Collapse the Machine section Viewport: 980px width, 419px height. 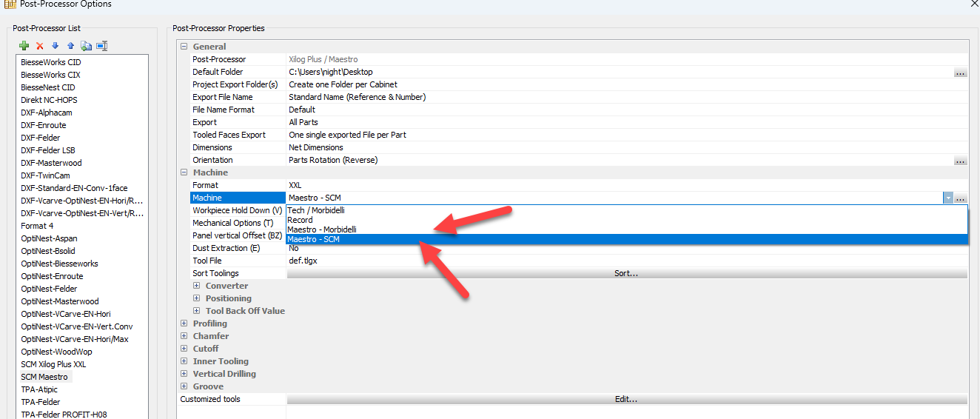pyautogui.click(x=184, y=172)
